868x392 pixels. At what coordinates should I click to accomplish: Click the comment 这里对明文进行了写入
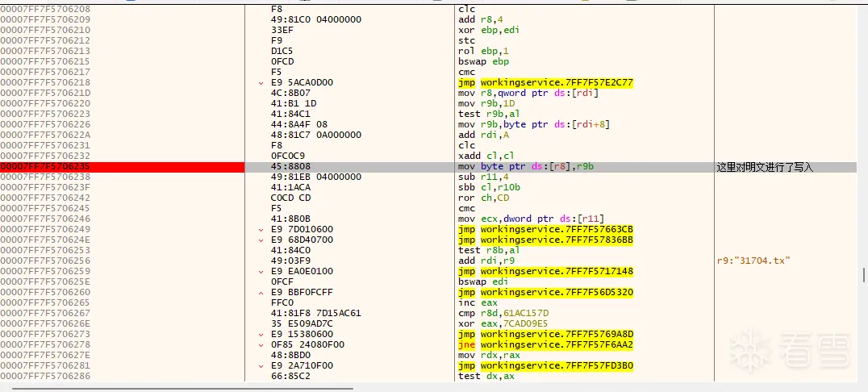[765, 167]
